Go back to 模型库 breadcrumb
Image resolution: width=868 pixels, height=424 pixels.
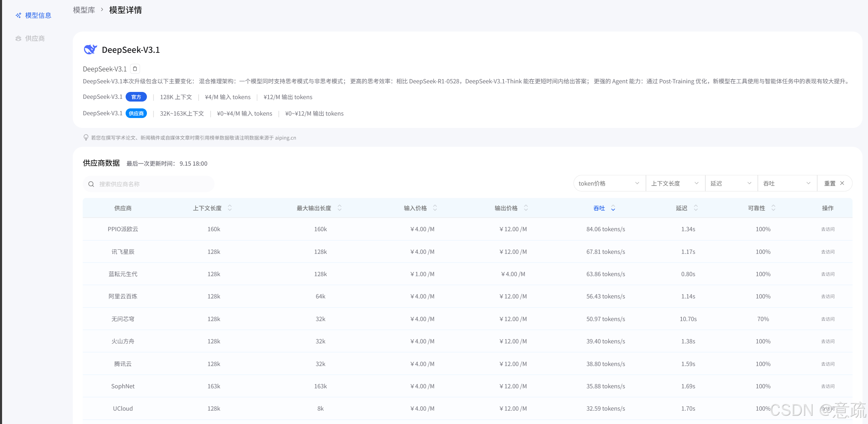84,10
